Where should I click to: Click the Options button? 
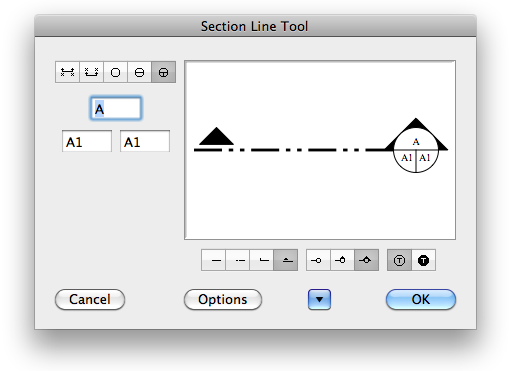223,299
